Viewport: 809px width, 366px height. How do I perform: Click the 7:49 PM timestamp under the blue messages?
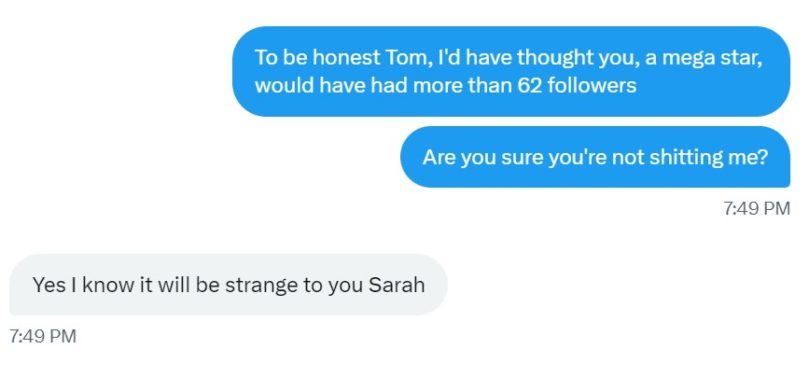click(757, 209)
